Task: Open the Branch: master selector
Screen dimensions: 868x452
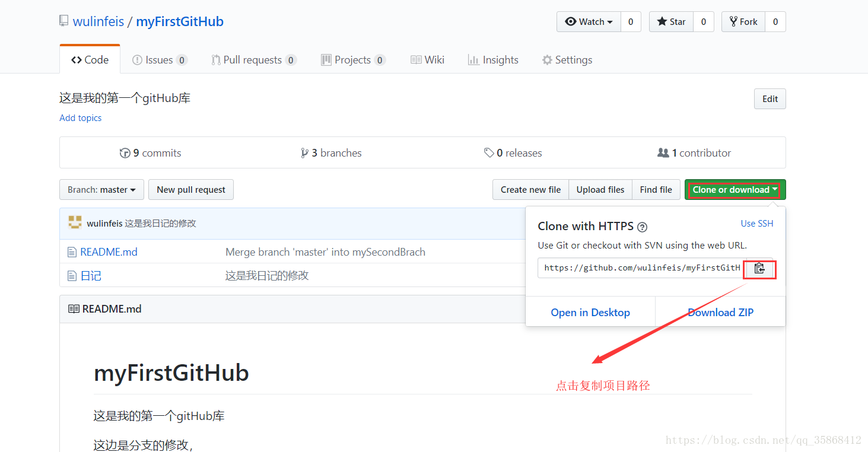Action: [101, 190]
